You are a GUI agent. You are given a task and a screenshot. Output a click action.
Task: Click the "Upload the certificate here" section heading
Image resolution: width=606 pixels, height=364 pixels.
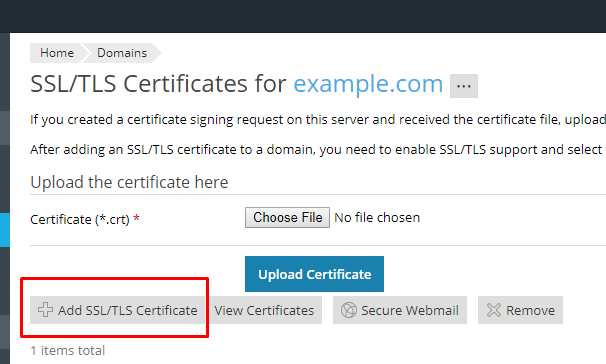coord(129,182)
